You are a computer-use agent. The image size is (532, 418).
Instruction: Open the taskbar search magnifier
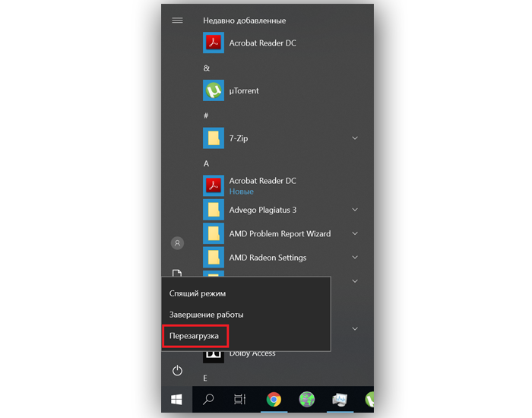point(207,399)
